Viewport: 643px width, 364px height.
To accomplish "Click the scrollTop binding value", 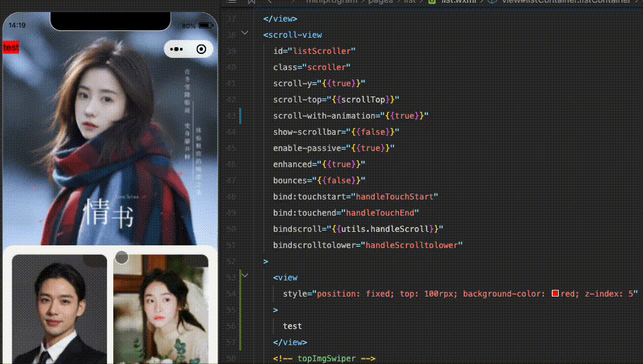I will pos(363,100).
